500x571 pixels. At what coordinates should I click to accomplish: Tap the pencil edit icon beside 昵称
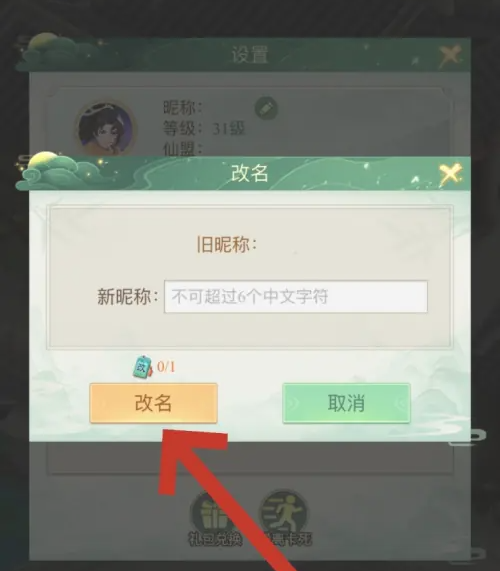click(266, 108)
